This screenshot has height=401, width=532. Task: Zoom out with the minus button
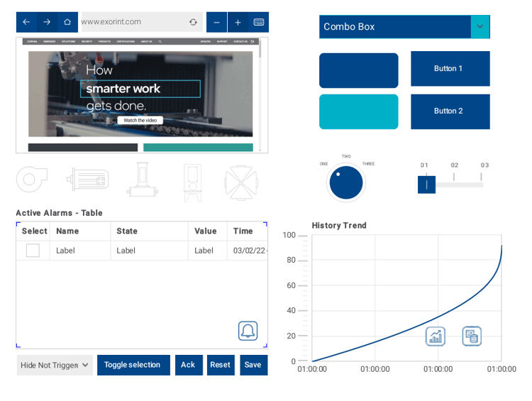pyautogui.click(x=216, y=22)
